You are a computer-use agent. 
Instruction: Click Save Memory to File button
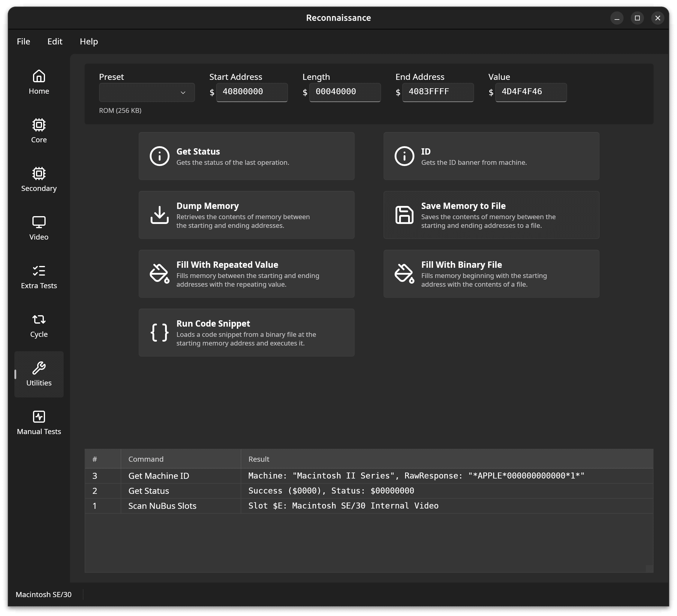pyautogui.click(x=491, y=215)
